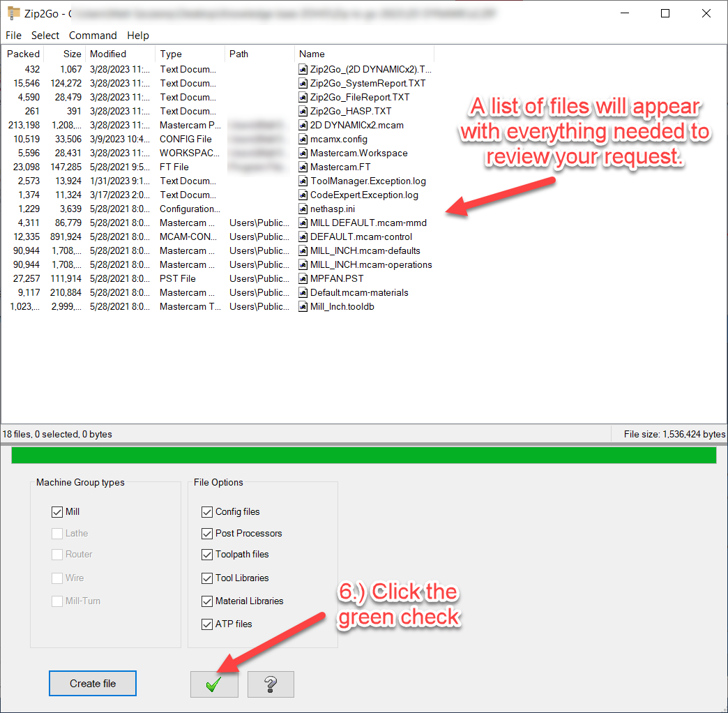Select file icon for MILL_INCH.mcam-defaults
This screenshot has height=713, width=728.
[303, 250]
